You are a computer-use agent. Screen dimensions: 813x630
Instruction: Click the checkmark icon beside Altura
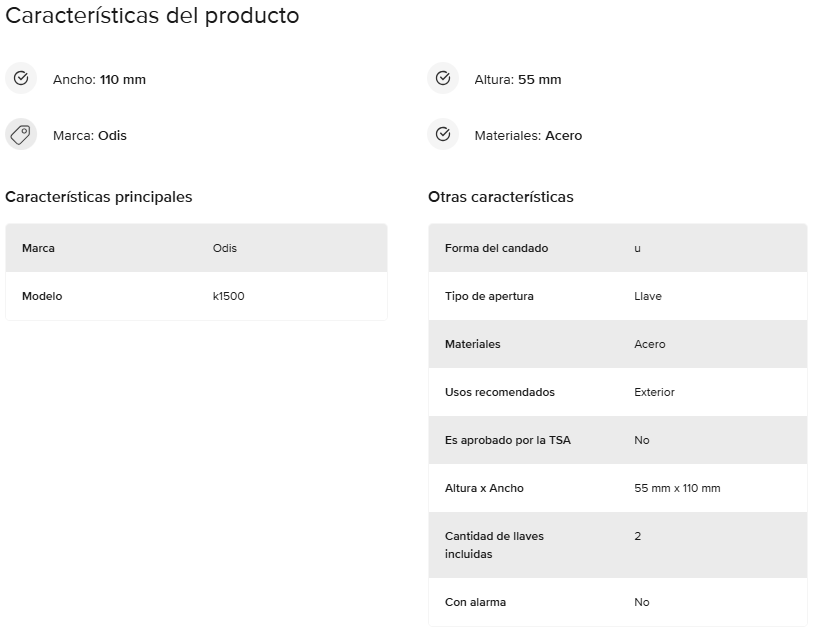pyautogui.click(x=443, y=78)
